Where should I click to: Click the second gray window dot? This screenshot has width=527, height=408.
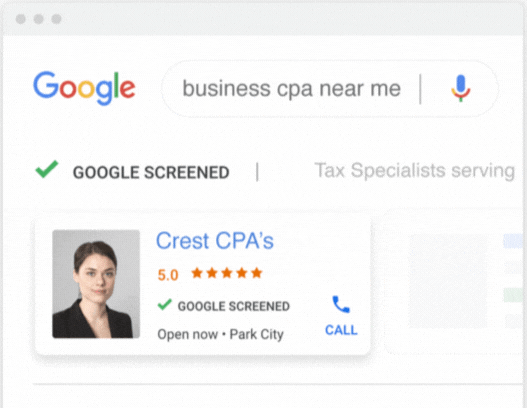coord(39,19)
